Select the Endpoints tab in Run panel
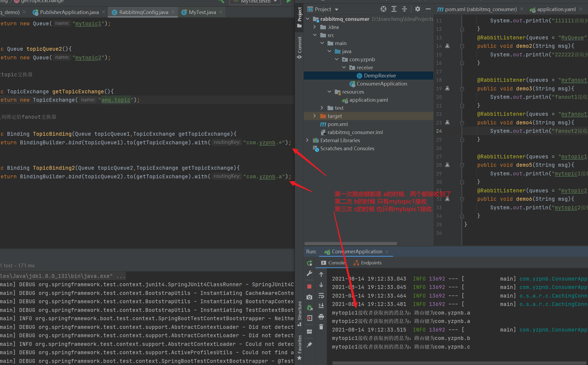Screen dimensions: 588x365 pyautogui.click(x=368, y=263)
